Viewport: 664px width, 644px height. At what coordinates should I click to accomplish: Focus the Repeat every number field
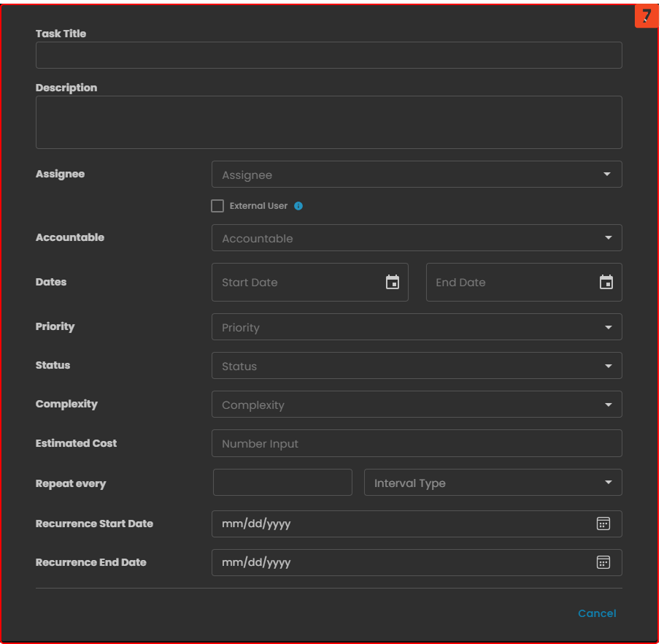pos(282,483)
